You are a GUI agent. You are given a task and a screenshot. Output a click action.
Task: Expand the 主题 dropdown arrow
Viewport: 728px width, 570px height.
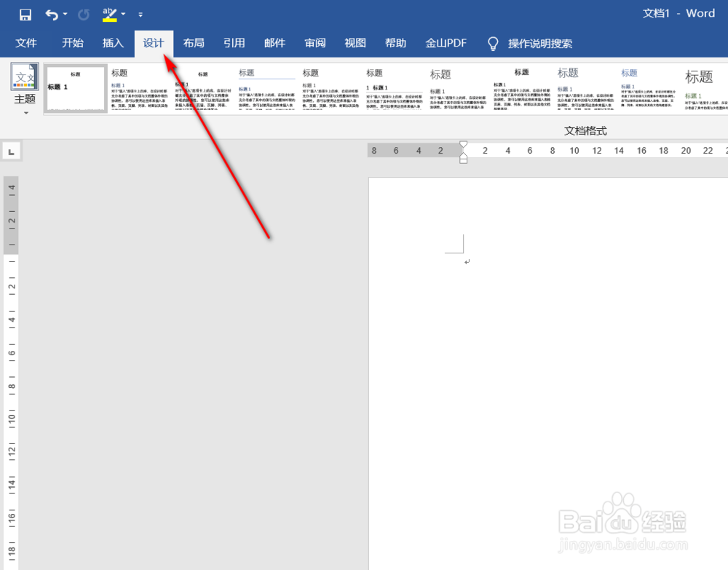pyautogui.click(x=26, y=113)
